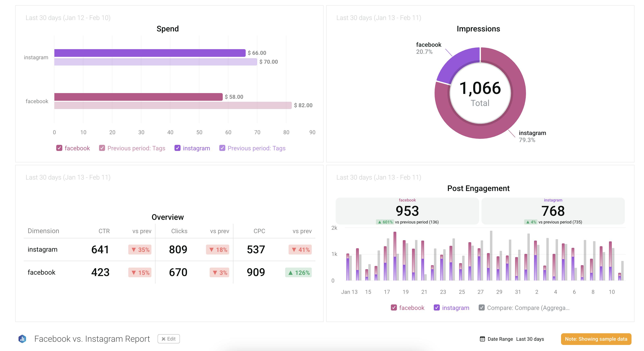The width and height of the screenshot is (644, 351).
Task: Click the 3% decrease badge
Action: click(x=219, y=272)
